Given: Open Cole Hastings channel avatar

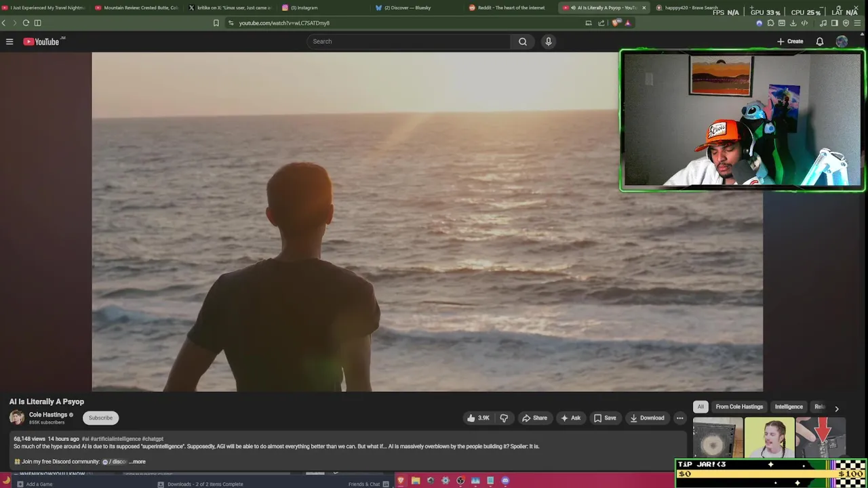Looking at the screenshot, I should pos(17,418).
